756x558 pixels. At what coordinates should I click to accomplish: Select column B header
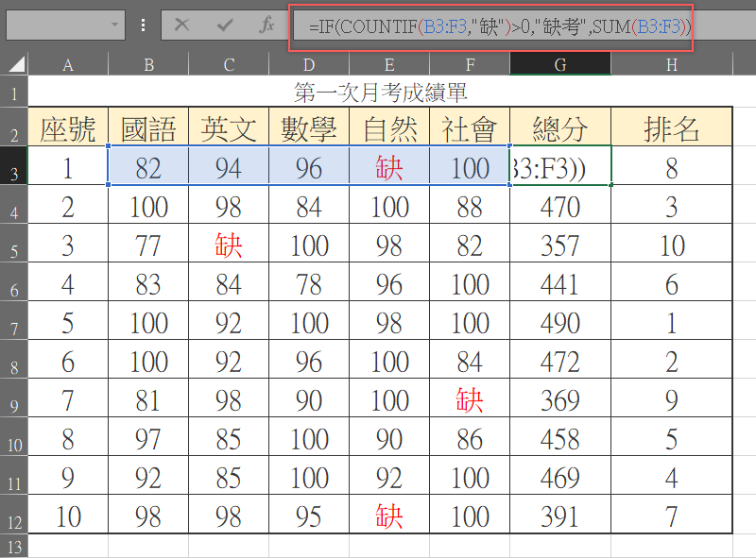148,64
